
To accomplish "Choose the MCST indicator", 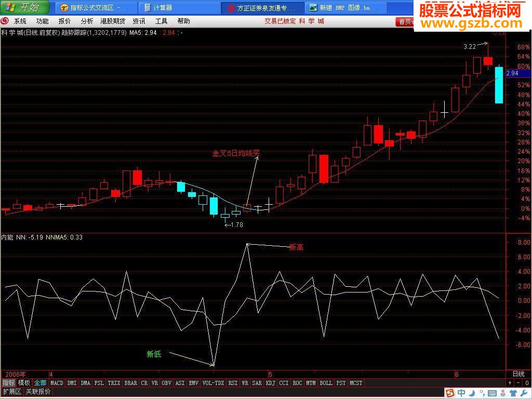I will coord(356,383).
